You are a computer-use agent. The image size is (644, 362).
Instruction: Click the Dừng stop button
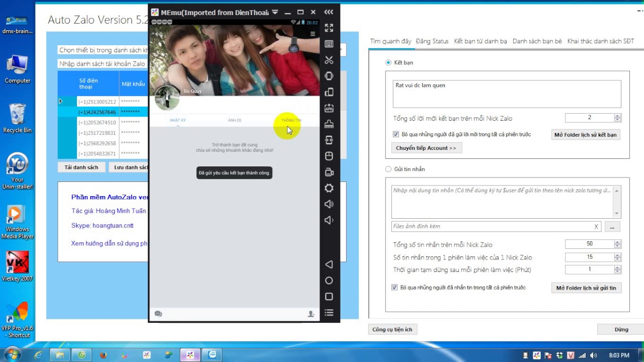[621, 329]
